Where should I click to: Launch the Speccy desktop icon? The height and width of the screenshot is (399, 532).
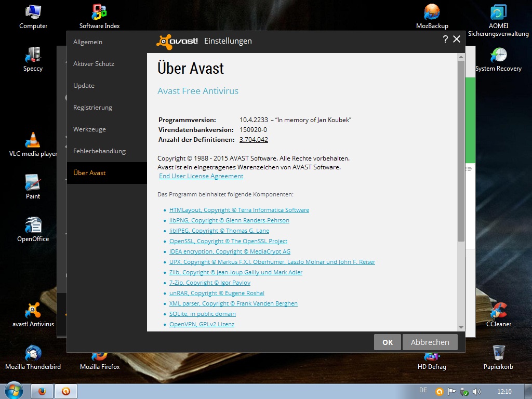33,59
